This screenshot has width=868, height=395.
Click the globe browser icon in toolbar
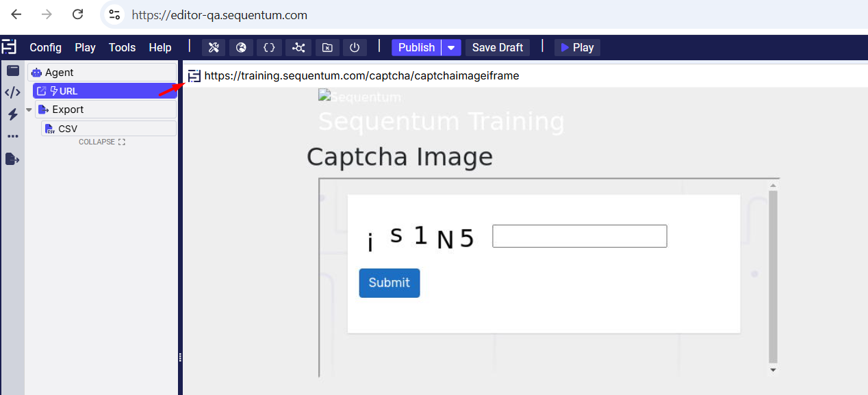click(x=241, y=47)
